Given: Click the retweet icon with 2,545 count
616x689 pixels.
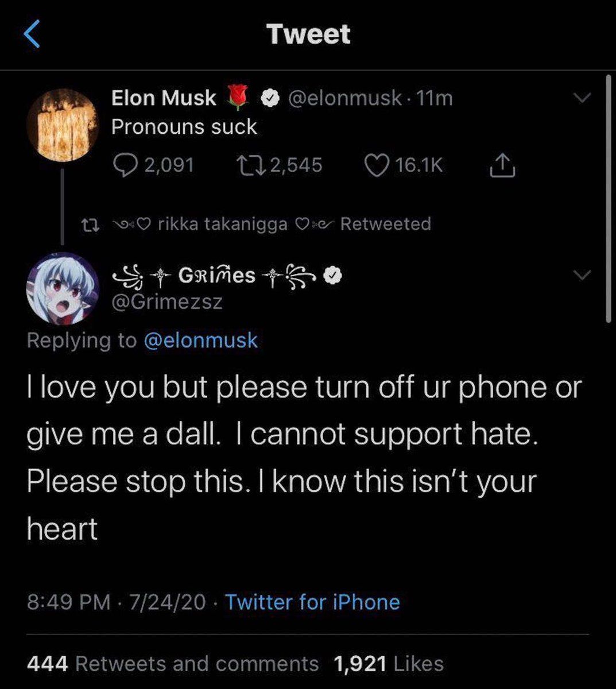Looking at the screenshot, I should pos(249,165).
